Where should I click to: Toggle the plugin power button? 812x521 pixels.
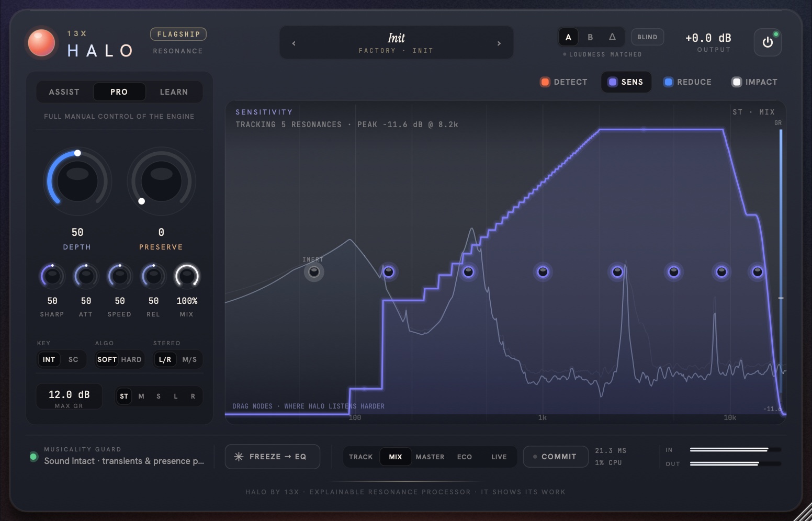pos(768,42)
